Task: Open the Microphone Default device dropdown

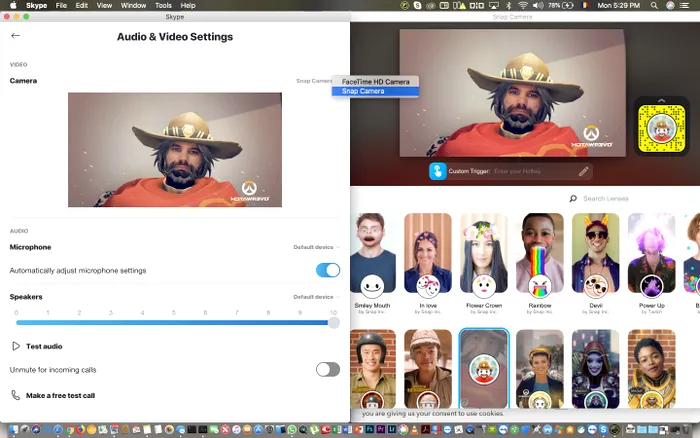Action: click(316, 247)
